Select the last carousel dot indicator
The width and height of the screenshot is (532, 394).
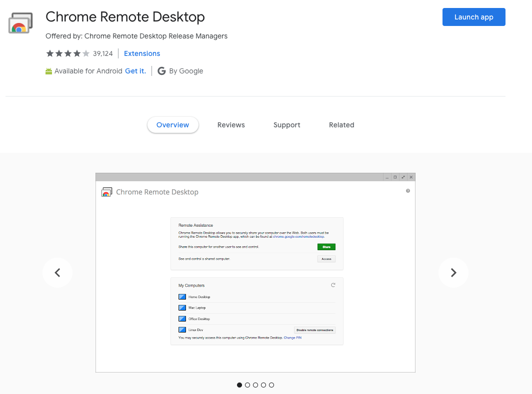[x=271, y=385]
